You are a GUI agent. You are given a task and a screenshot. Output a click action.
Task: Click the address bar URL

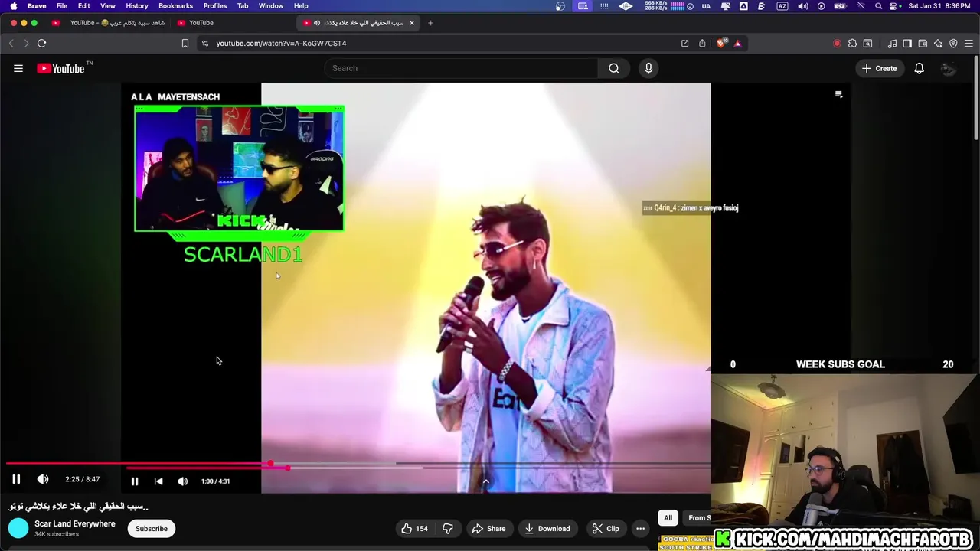pos(281,44)
